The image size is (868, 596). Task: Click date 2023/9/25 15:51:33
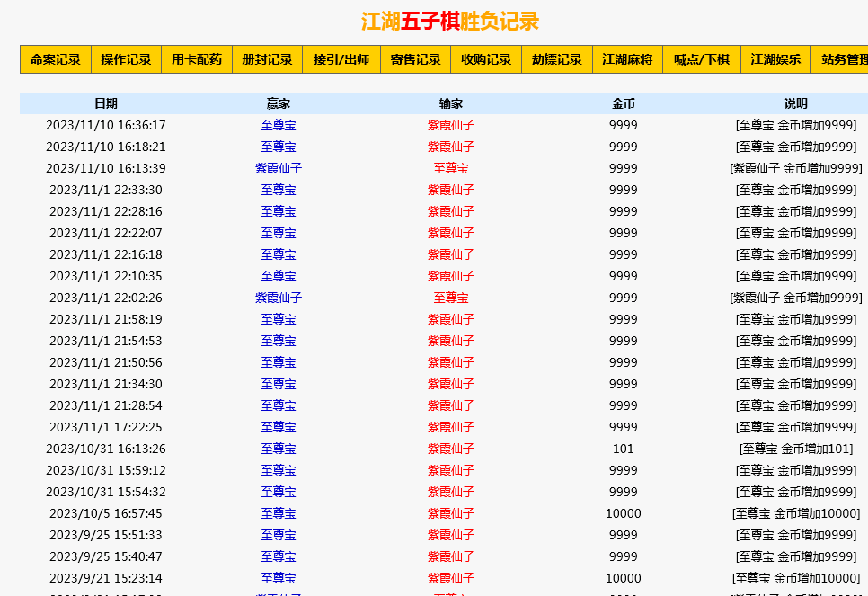[106, 535]
